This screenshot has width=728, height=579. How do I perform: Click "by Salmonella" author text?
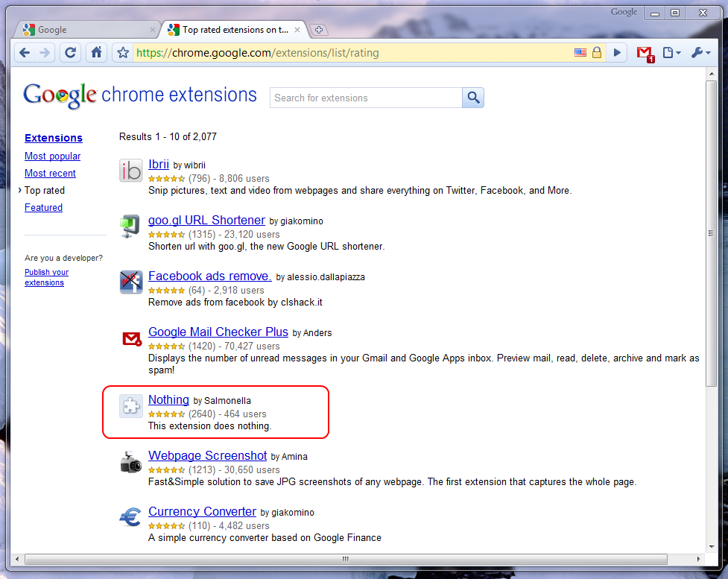(222, 401)
